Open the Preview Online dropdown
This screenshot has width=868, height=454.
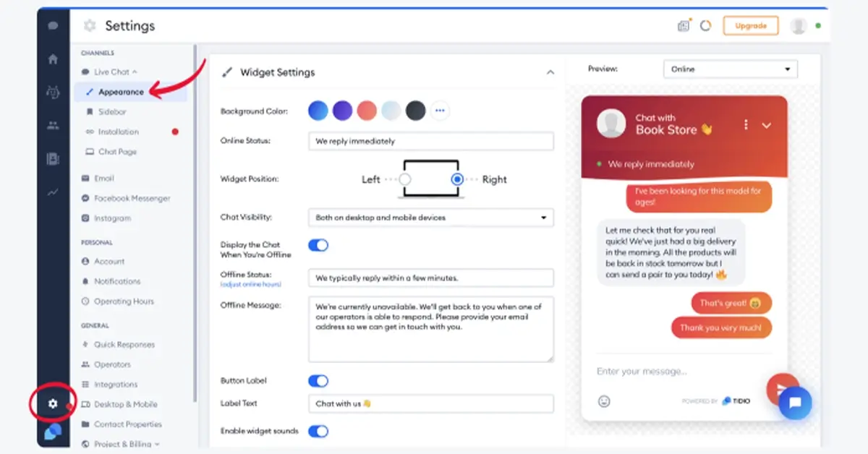coord(731,69)
